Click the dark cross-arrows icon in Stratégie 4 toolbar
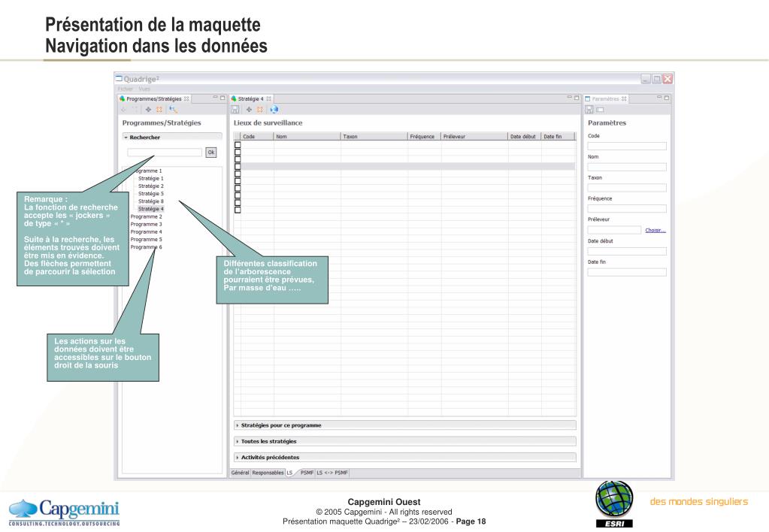 click(249, 110)
